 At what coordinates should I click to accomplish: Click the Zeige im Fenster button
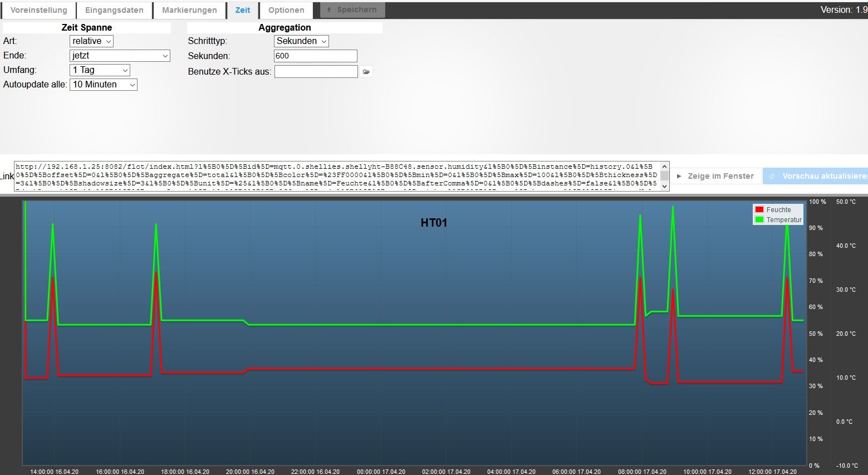tap(715, 176)
